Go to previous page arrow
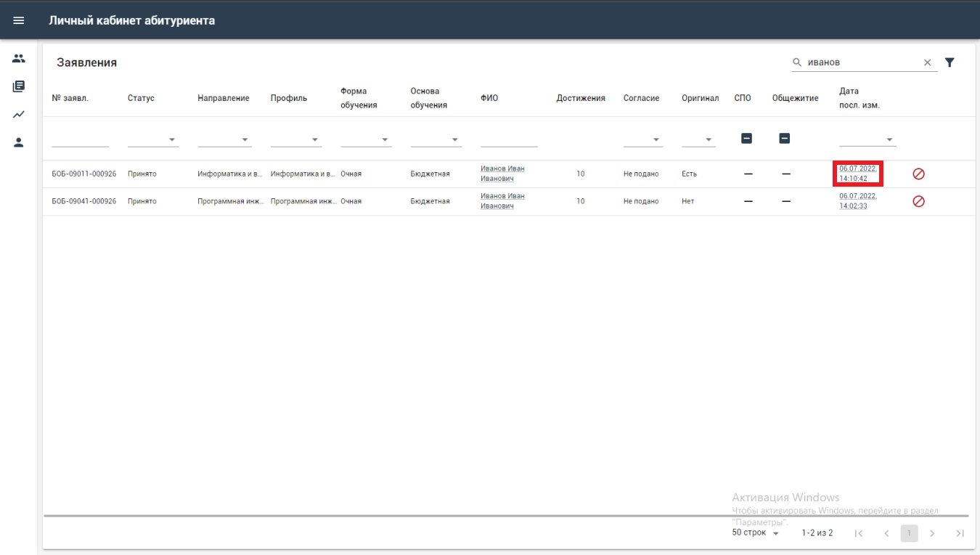980x555 pixels. click(886, 533)
